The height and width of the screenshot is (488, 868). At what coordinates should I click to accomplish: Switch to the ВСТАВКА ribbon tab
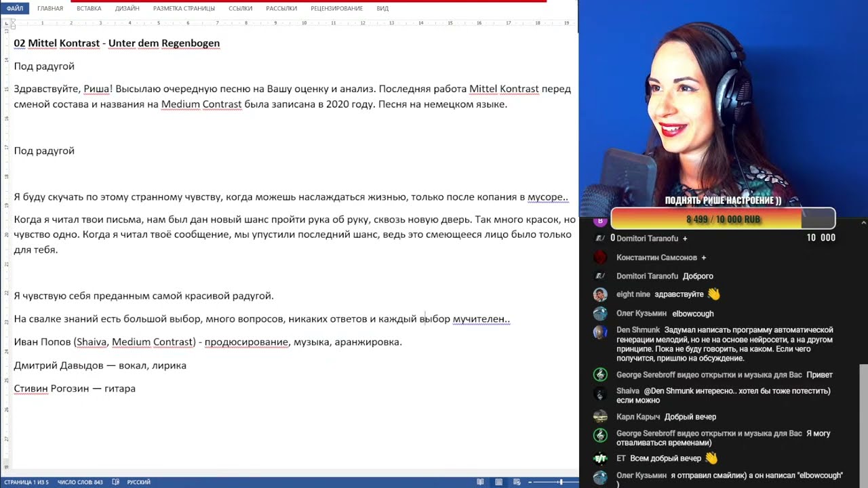(89, 8)
